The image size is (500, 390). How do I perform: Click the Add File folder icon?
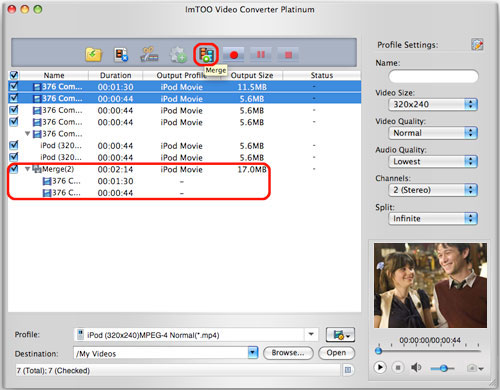click(x=93, y=54)
